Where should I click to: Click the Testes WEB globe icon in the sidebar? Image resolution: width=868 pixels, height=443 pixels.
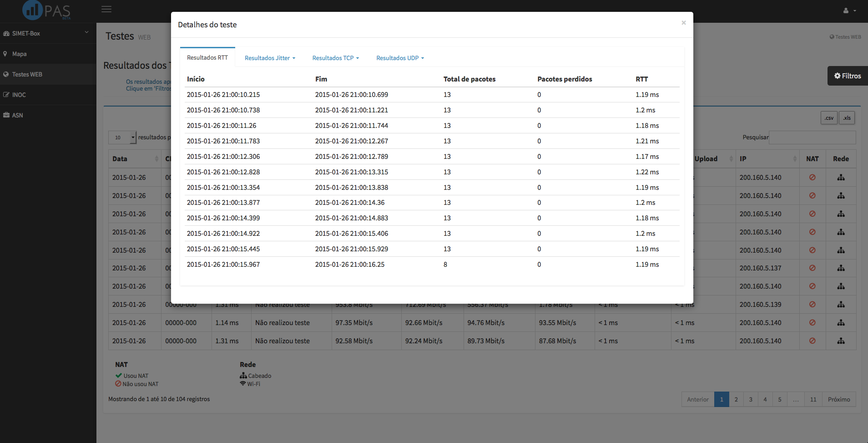point(6,74)
